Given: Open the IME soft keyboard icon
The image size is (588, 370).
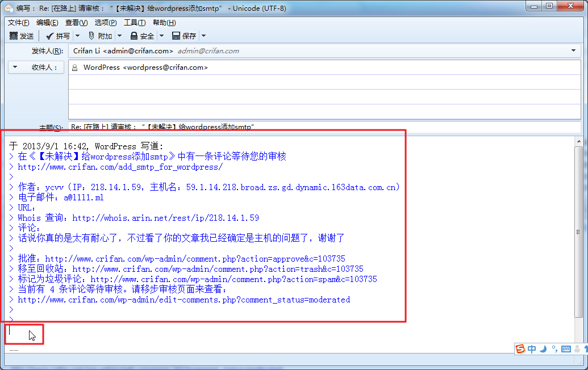Looking at the screenshot, I should (566, 349).
